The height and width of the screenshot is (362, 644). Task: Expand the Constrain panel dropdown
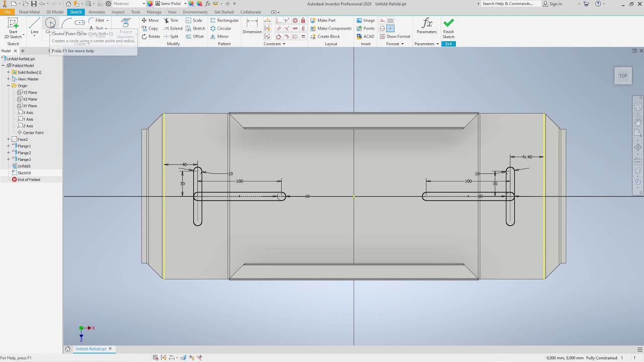284,44
